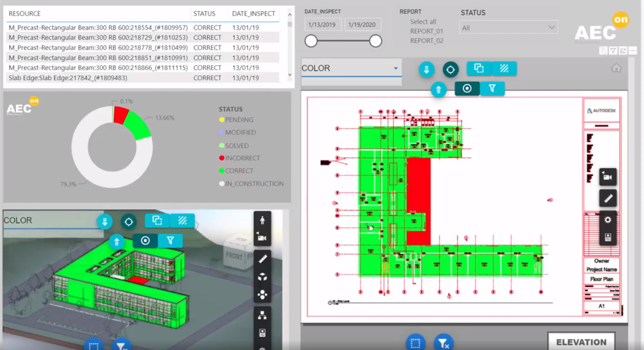
Task: Select the green CORRECT donut chart segment
Action: tap(137, 126)
